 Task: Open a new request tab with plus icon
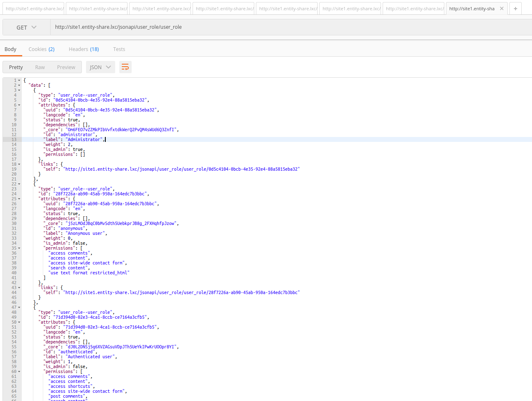coord(515,8)
